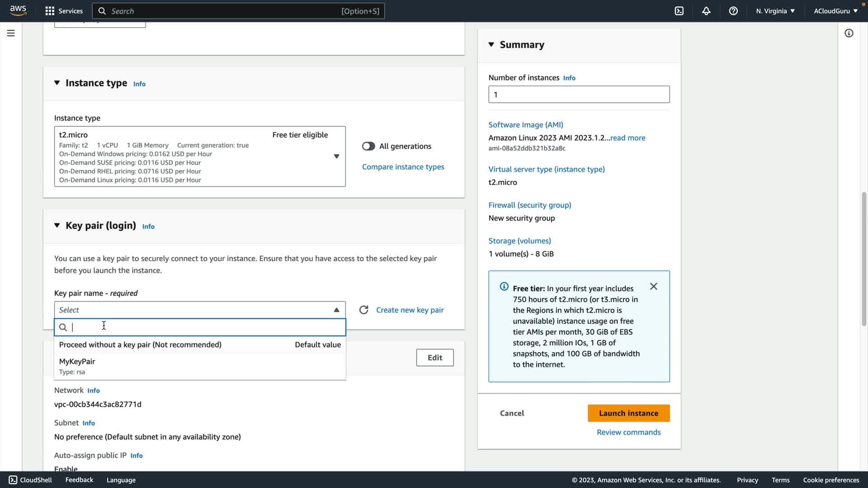Click the Number of instances field
Screen dimensions: 868x488
click(x=579, y=94)
